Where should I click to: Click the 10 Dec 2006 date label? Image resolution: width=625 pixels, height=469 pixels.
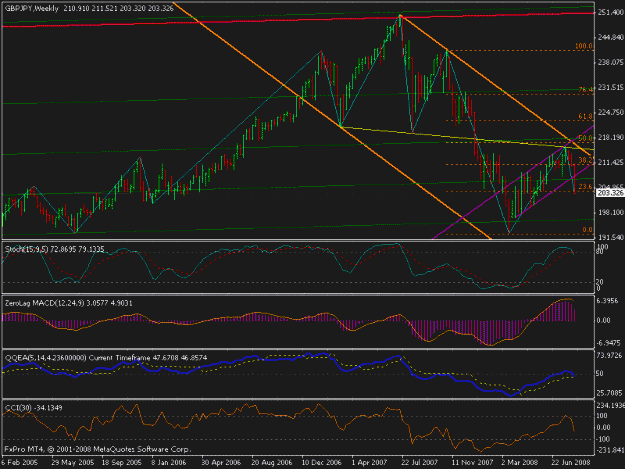[x=321, y=462]
